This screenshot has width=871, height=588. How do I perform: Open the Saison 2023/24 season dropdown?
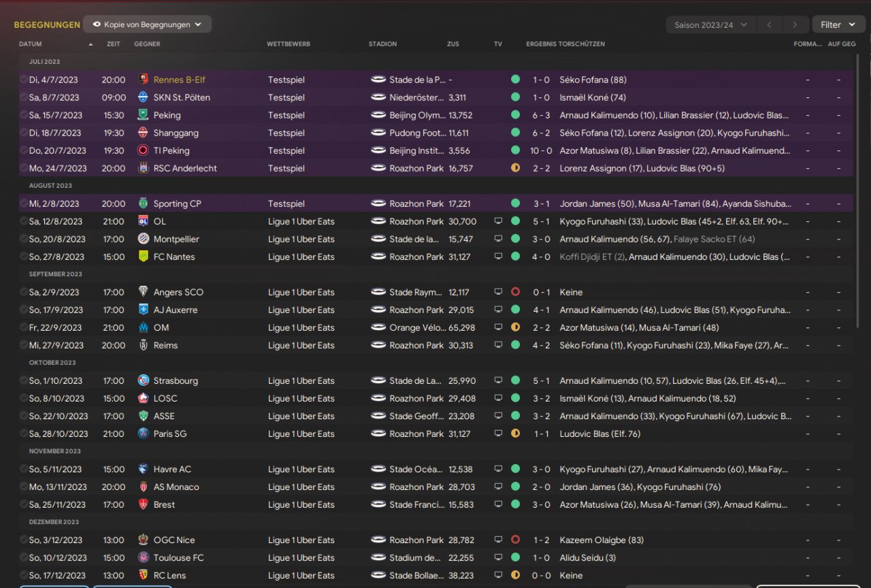(710, 24)
